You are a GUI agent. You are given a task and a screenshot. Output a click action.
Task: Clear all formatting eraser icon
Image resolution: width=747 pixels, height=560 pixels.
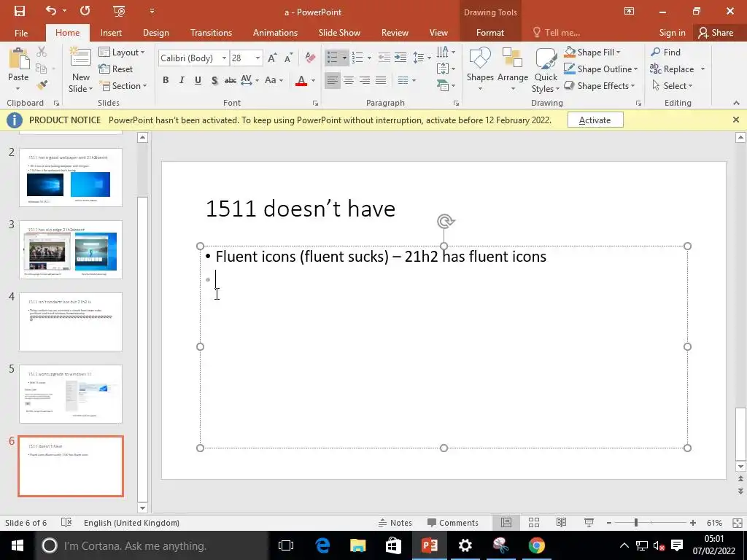coord(310,58)
